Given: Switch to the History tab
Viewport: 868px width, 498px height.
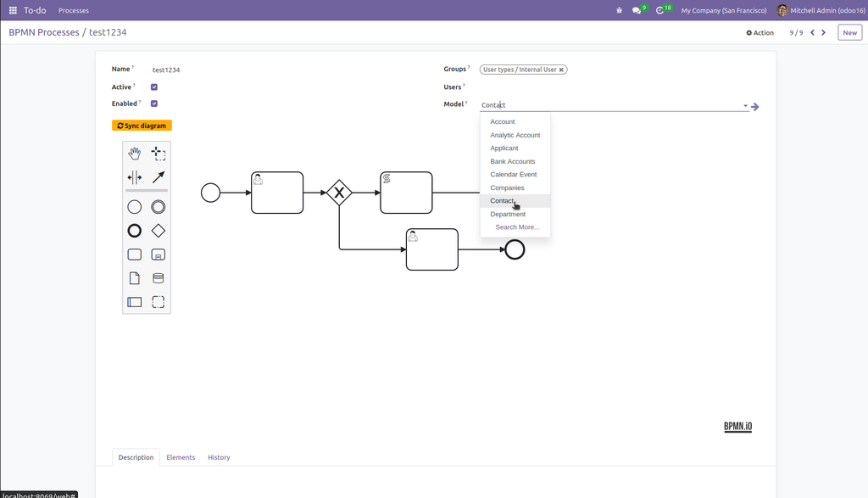Looking at the screenshot, I should (x=219, y=457).
